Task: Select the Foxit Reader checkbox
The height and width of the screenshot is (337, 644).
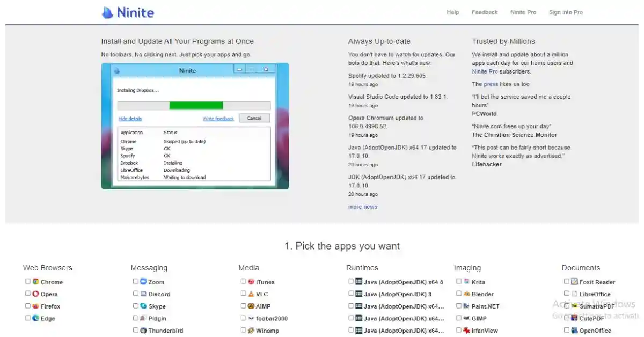Action: click(567, 281)
